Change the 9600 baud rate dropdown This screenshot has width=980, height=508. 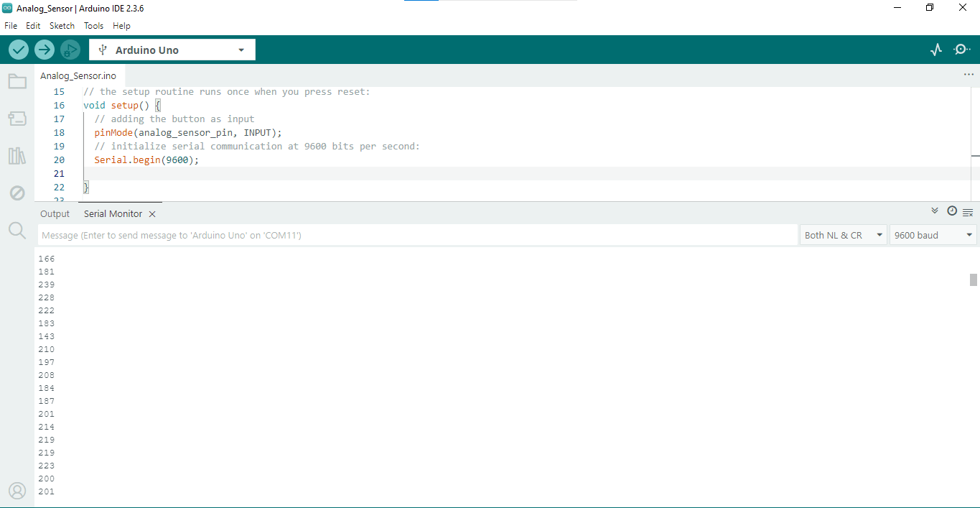point(933,235)
